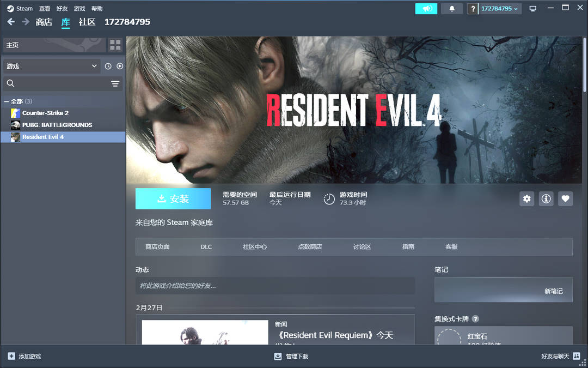Switch library to grid view icon
This screenshot has height=368, width=588.
pos(115,45)
